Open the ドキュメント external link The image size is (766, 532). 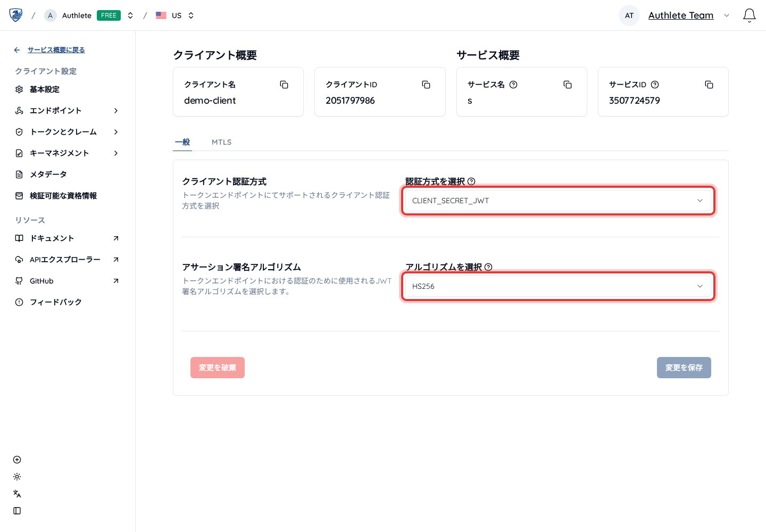(116, 238)
